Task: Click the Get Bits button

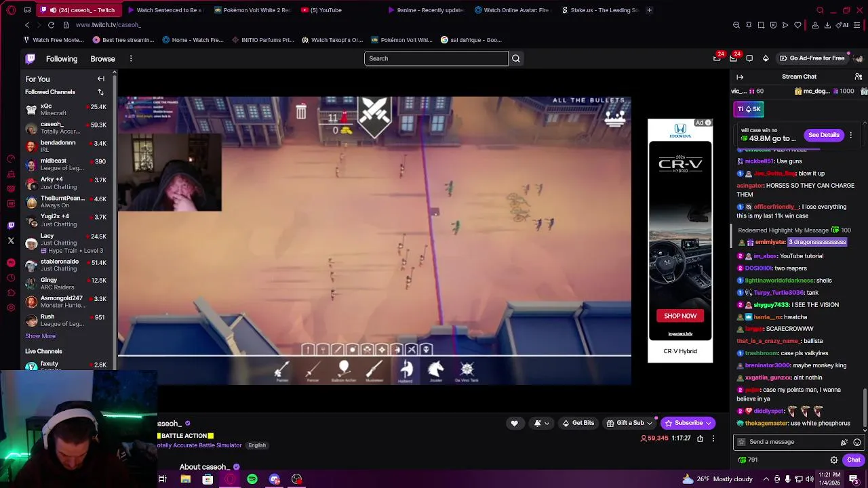Action: point(578,423)
